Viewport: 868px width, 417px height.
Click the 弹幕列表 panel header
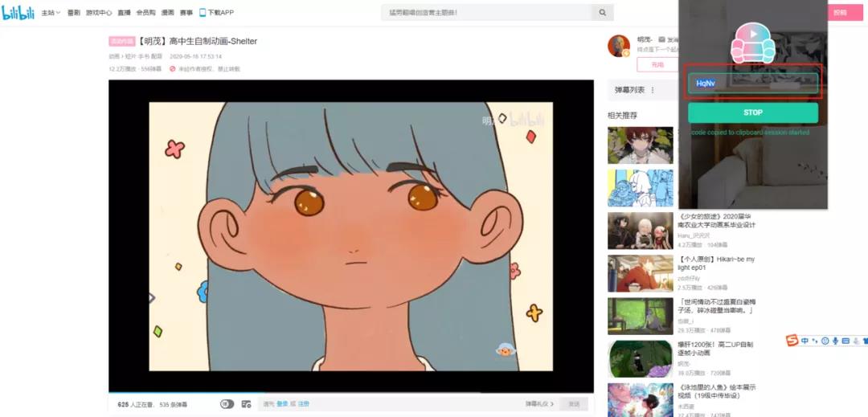click(643, 90)
